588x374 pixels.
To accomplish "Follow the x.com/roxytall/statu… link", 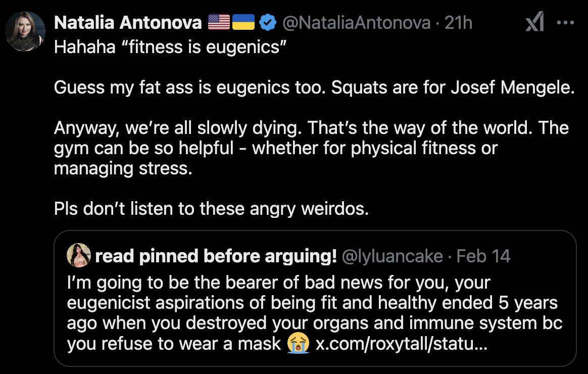I will (x=402, y=344).
